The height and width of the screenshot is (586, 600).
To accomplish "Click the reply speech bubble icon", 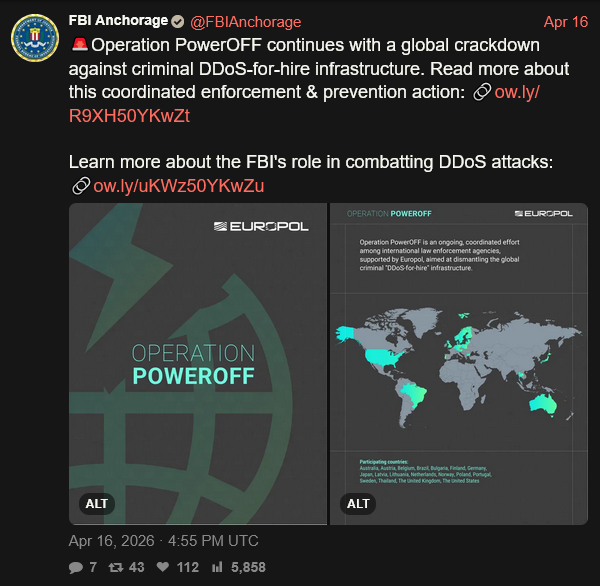I will coord(76,567).
